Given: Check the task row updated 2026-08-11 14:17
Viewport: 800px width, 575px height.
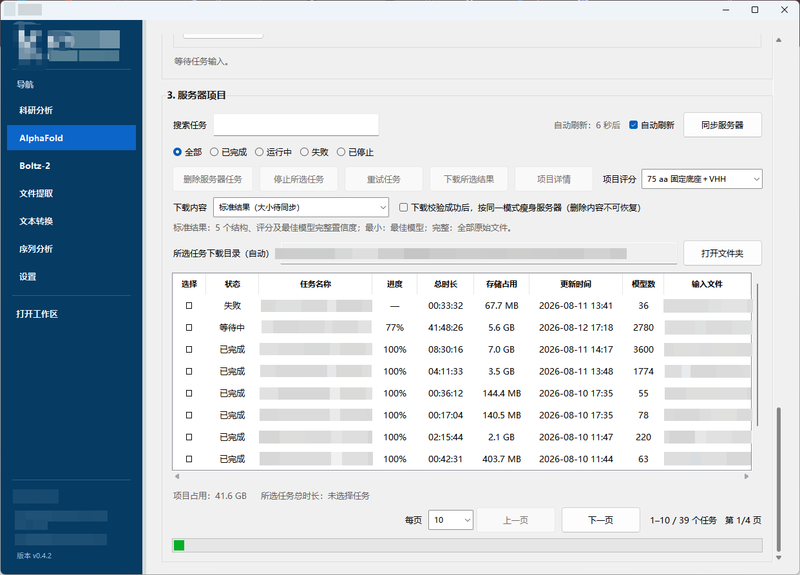Looking at the screenshot, I should click(x=189, y=349).
